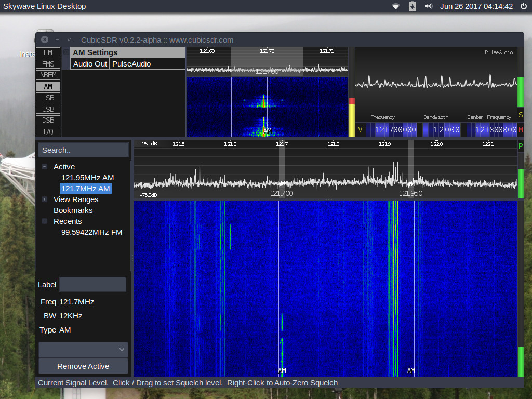This screenshot has height=399, width=532.
Task: Select the I/Q demodulator mode
Action: [x=48, y=131]
